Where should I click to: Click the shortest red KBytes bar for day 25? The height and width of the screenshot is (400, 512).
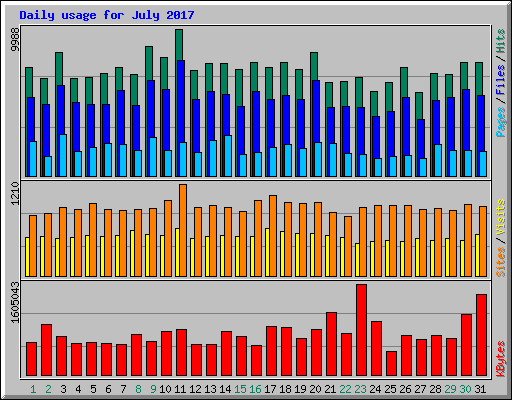pos(391,364)
